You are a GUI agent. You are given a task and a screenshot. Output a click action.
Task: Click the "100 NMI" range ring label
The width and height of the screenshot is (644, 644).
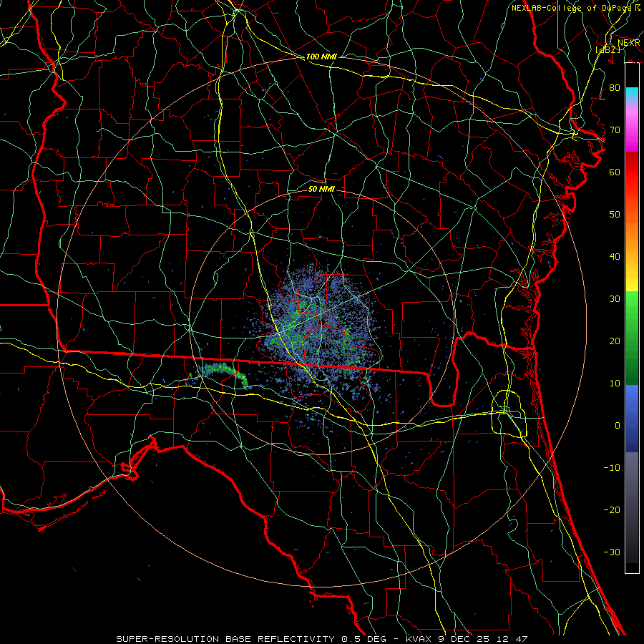coord(321,57)
